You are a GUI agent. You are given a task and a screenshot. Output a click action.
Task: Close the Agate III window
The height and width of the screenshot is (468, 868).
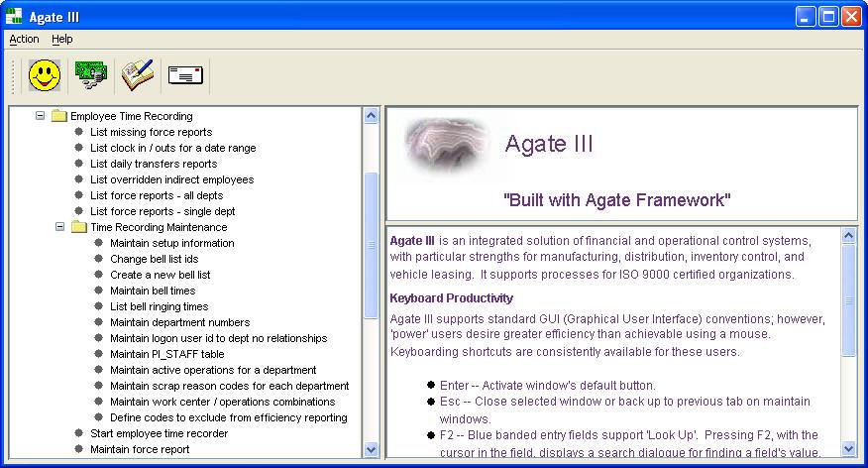pyautogui.click(x=851, y=17)
